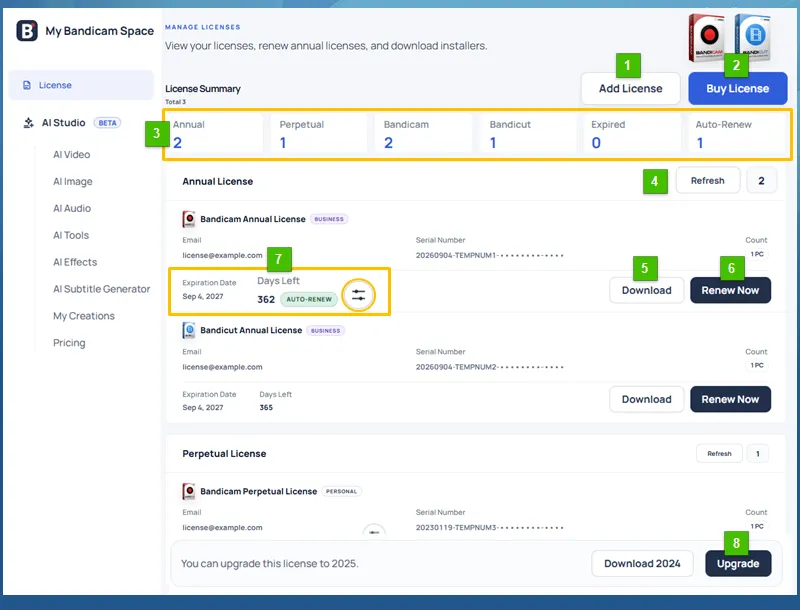
Task: Renew the Bandicam Annual License now
Action: (730, 290)
